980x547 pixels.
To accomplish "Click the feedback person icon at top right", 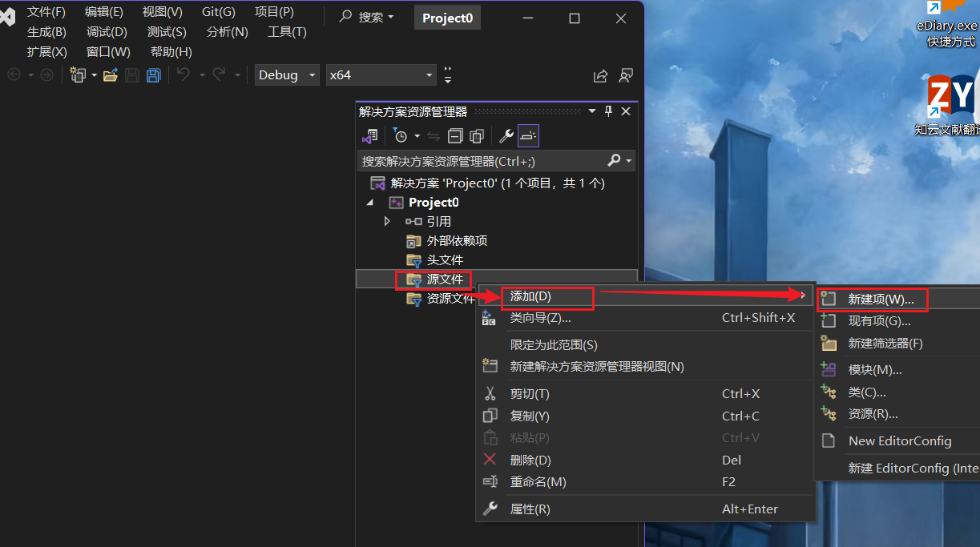I will click(x=626, y=75).
